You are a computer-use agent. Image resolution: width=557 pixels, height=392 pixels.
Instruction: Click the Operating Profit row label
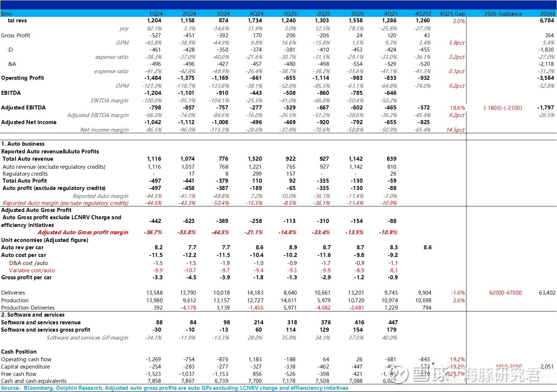coord(22,78)
